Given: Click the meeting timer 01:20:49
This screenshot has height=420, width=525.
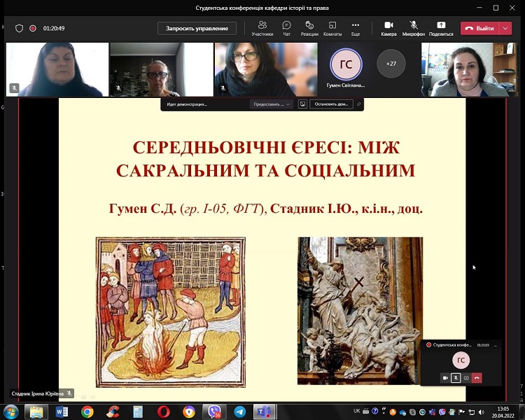Looking at the screenshot, I should [54, 29].
